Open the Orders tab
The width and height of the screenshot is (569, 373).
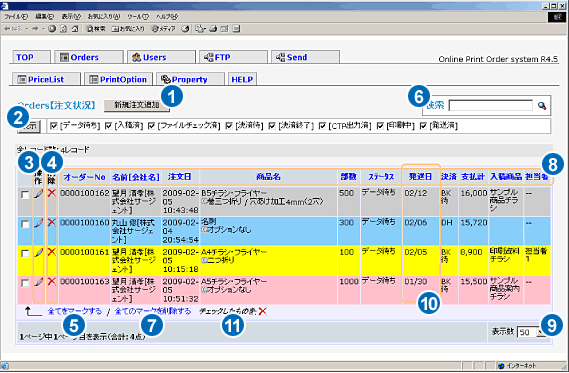tap(89, 57)
